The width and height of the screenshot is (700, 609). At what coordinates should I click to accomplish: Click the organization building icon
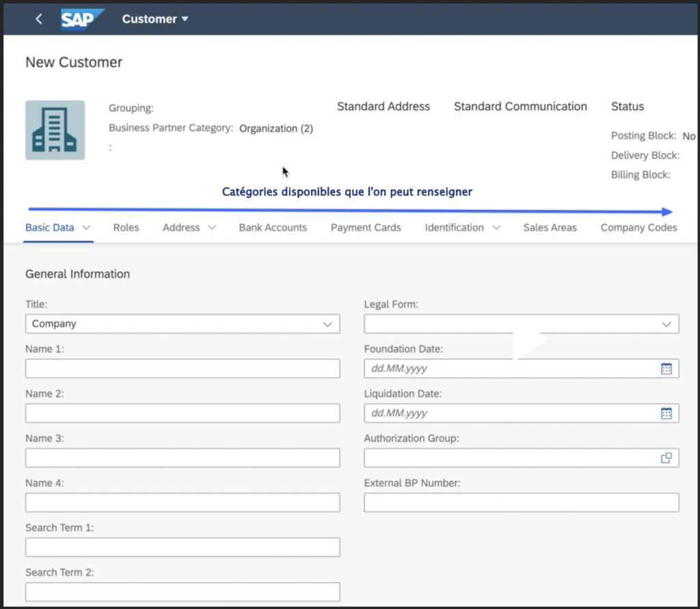[x=55, y=131]
